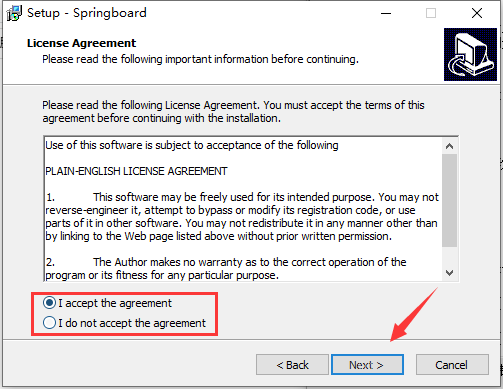
Task: Click the red arrow annotation
Action: click(x=413, y=314)
